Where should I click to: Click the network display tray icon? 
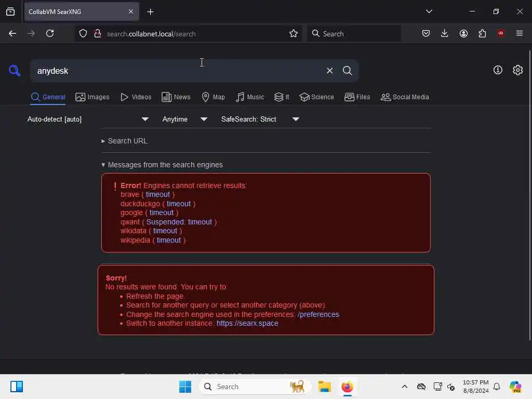[437, 387]
